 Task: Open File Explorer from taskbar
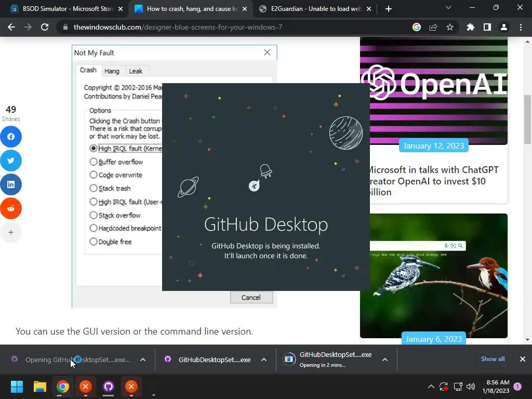(39, 387)
